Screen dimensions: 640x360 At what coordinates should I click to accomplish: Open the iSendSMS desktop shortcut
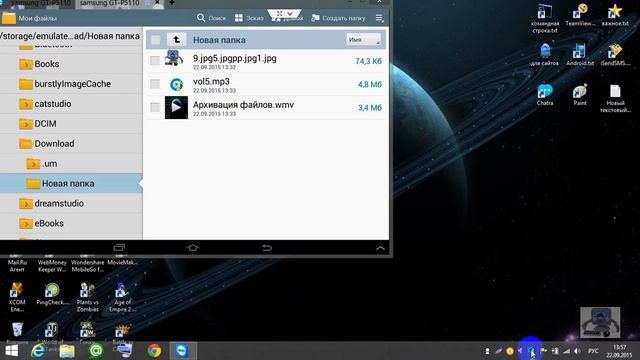tap(615, 55)
